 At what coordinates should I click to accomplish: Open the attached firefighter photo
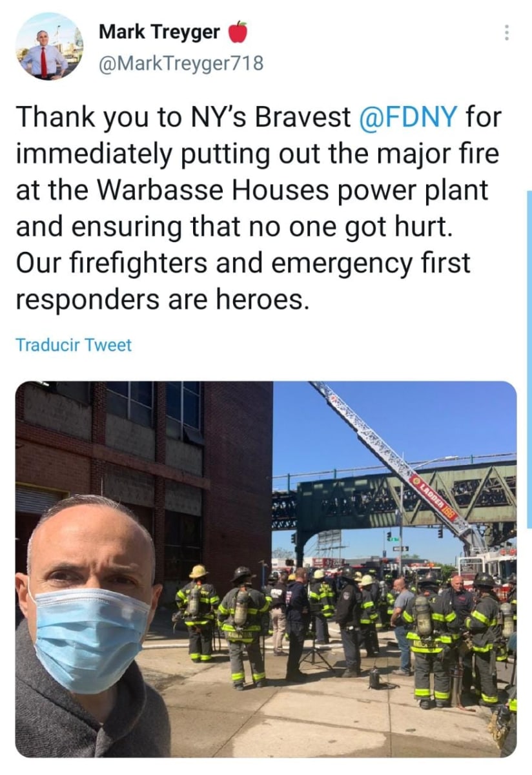pos(266,569)
